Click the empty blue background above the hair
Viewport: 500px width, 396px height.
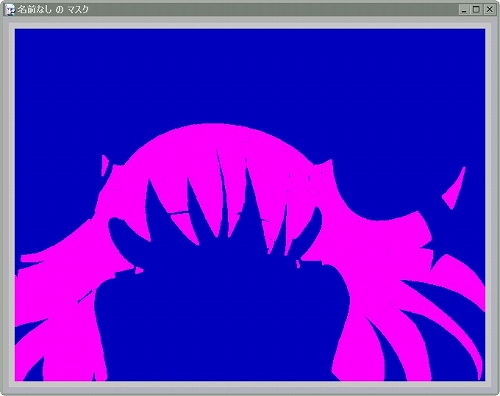click(x=250, y=73)
